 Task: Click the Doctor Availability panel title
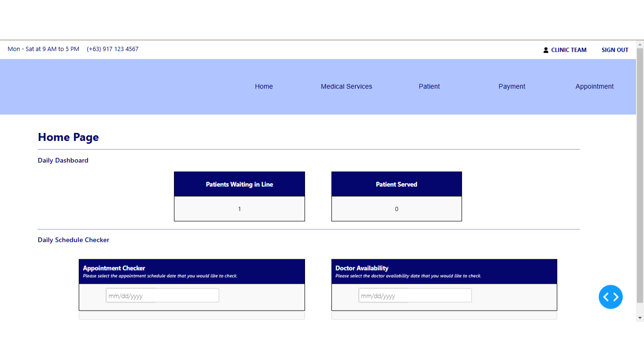362,268
